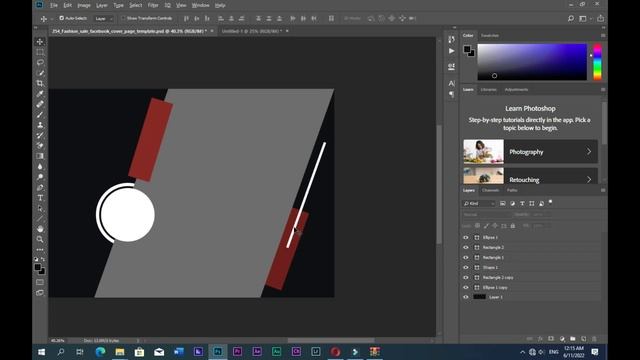Enable Show Transform Controls checkbox
The height and width of the screenshot is (360, 640).
coord(123,18)
